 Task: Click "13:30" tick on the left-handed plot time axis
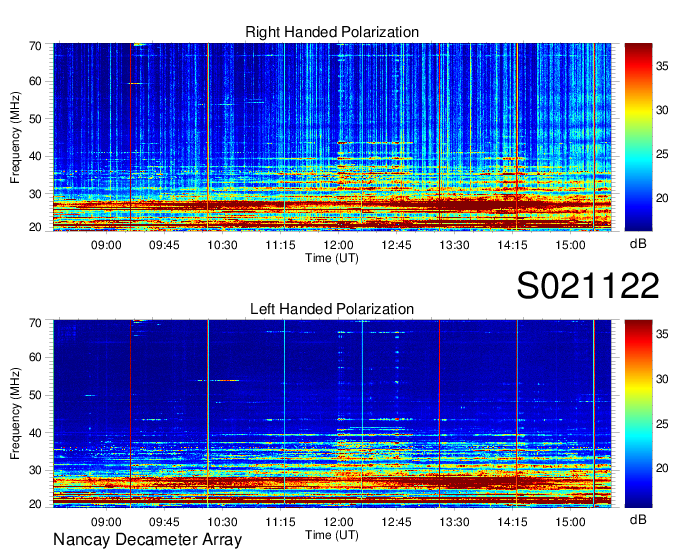tap(454, 522)
